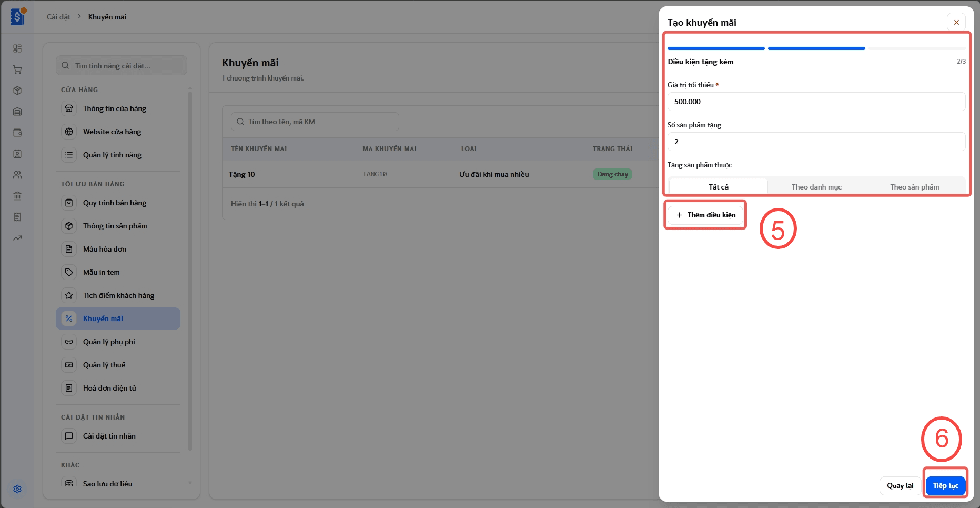Click the step progress bar in dialog
Viewport: 980px width, 508px height.
816,48
